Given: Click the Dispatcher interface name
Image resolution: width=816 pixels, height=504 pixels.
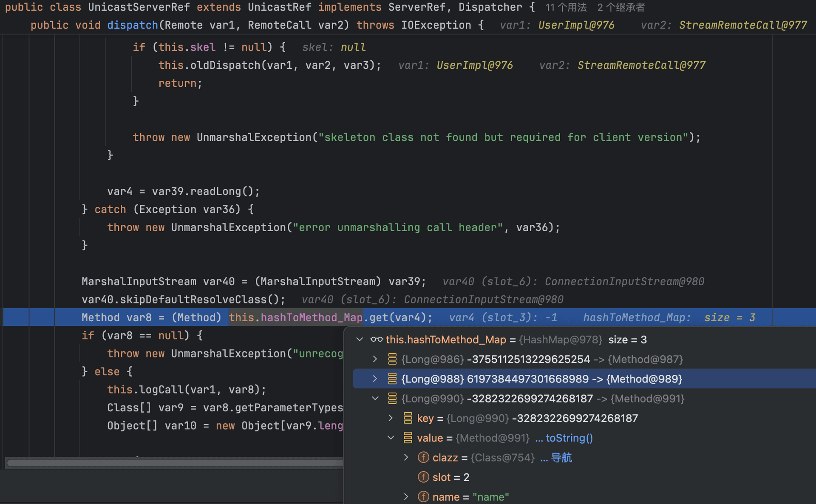Looking at the screenshot, I should [x=490, y=7].
